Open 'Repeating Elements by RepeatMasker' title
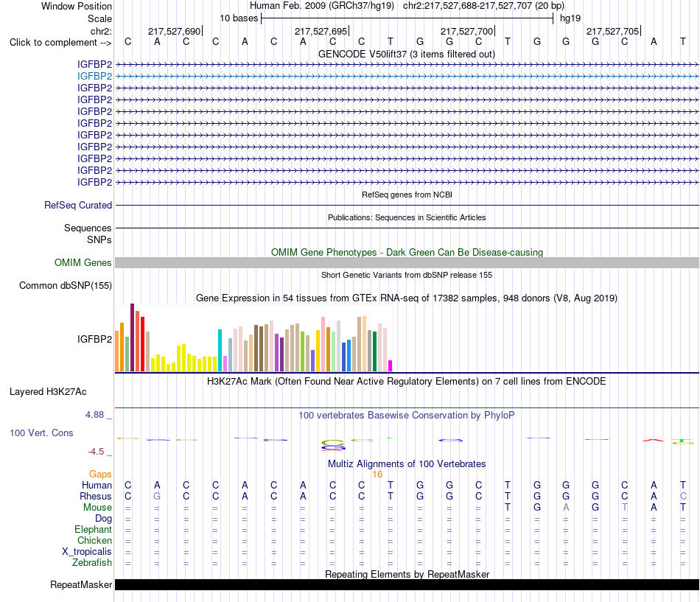Viewport: 700px width, 602px height. pyautogui.click(x=407, y=574)
